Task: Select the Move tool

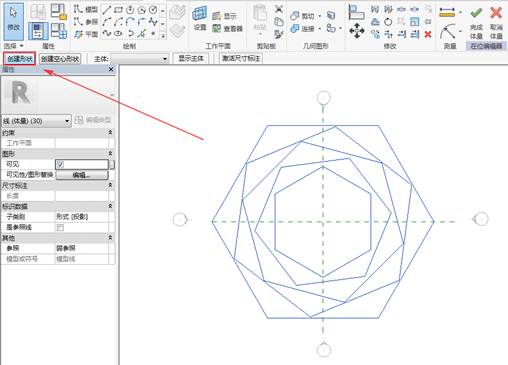Action: [x=357, y=31]
